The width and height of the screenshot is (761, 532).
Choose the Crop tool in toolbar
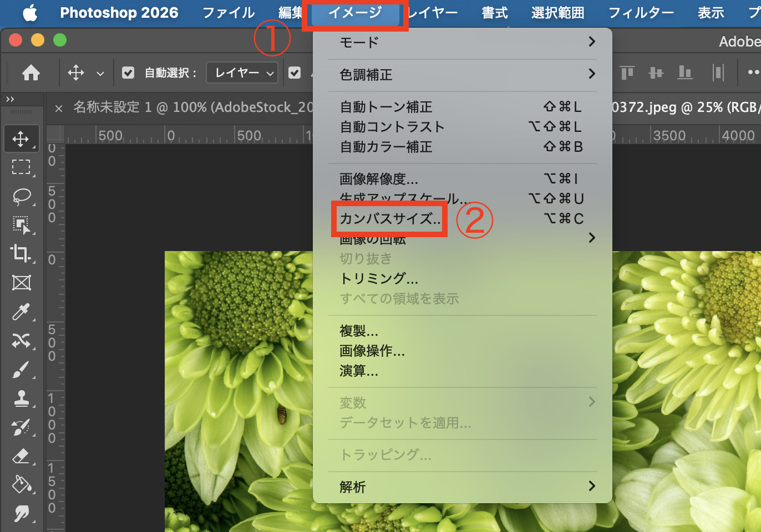tap(21, 253)
